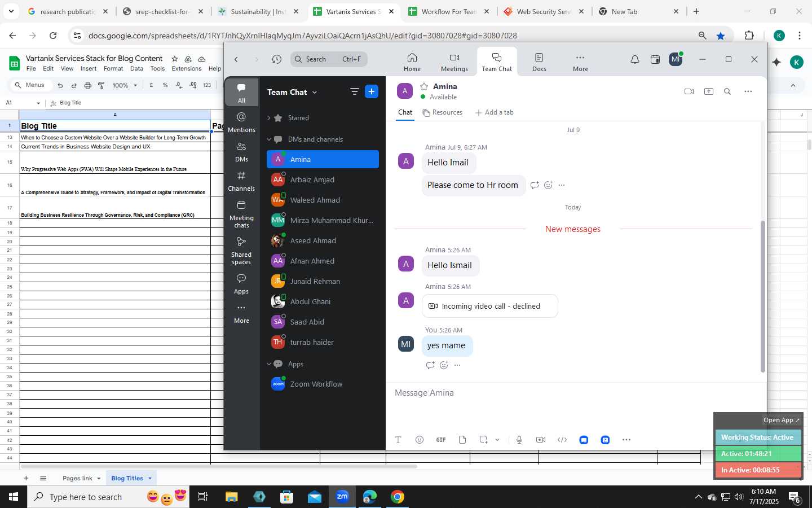
Task: Share screen with Amina icon
Action: [x=709, y=91]
